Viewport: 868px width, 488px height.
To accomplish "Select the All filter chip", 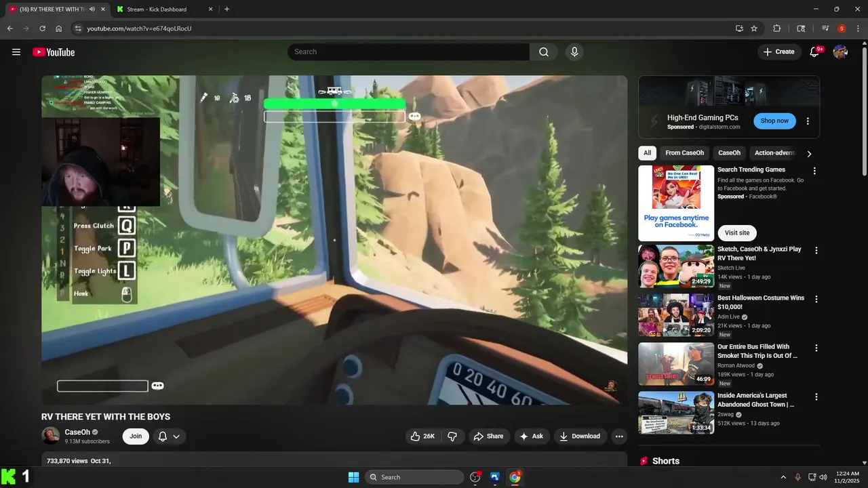I will 647,153.
